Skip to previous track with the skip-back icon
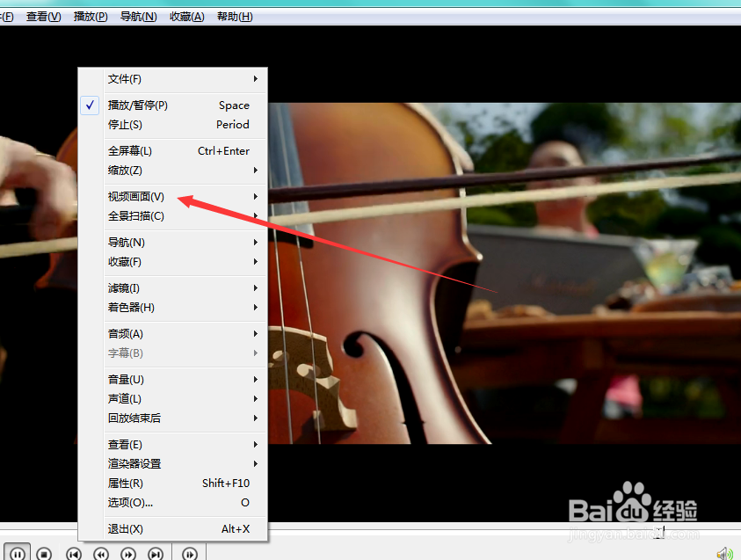 [x=73, y=553]
